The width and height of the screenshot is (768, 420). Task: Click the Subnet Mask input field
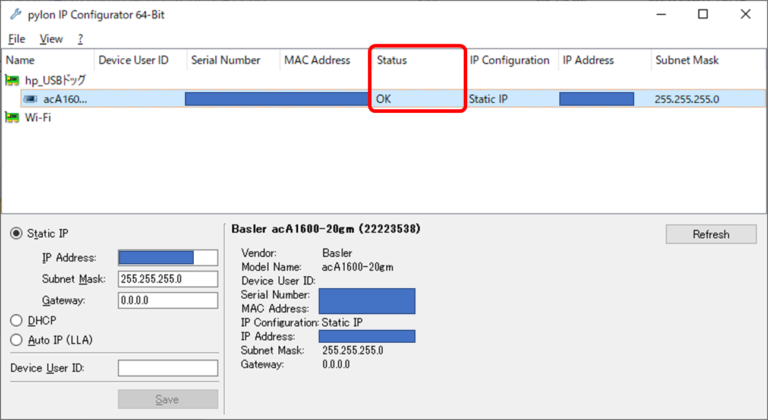click(x=167, y=279)
